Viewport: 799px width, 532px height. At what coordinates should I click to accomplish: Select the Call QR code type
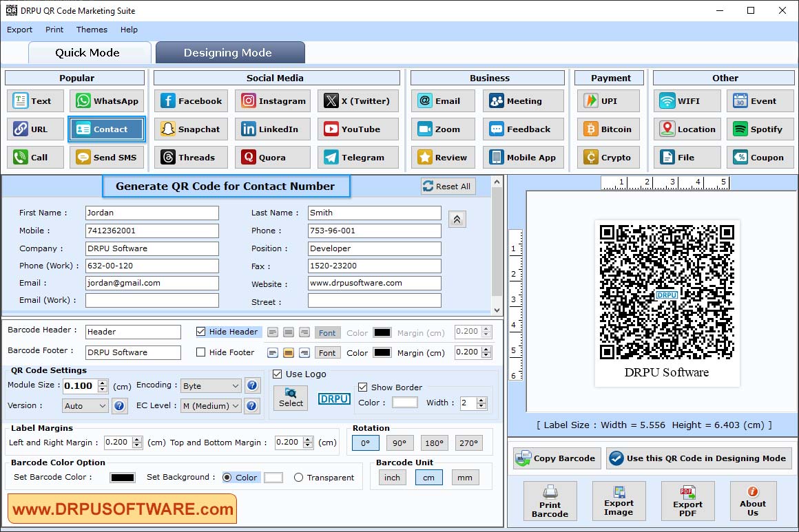click(36, 158)
